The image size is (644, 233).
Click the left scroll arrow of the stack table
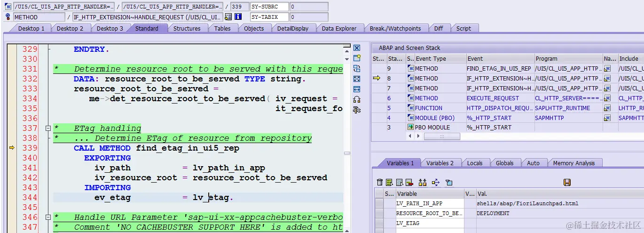tap(410, 136)
